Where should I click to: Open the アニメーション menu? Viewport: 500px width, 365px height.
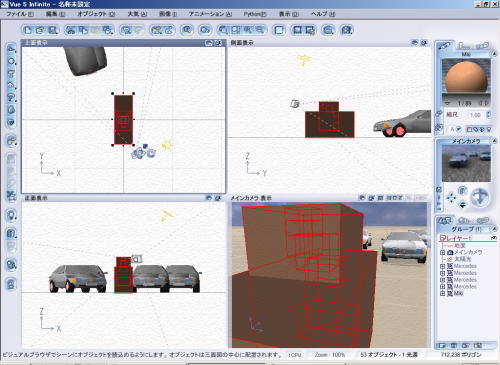(x=210, y=14)
